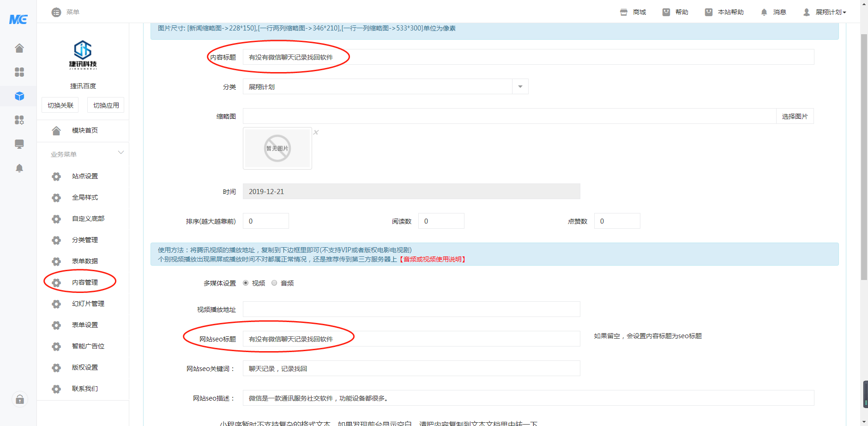Click the 帮助 bag icon

tap(666, 12)
